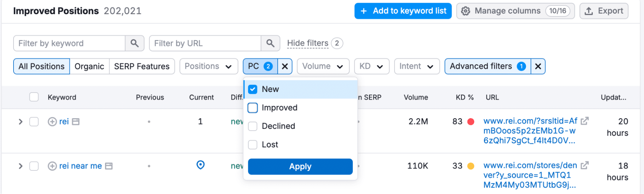Viewport: 644px width, 194px height.
Task: Open SERP snapshot icon beside 'rei near me'
Action: 109,166
